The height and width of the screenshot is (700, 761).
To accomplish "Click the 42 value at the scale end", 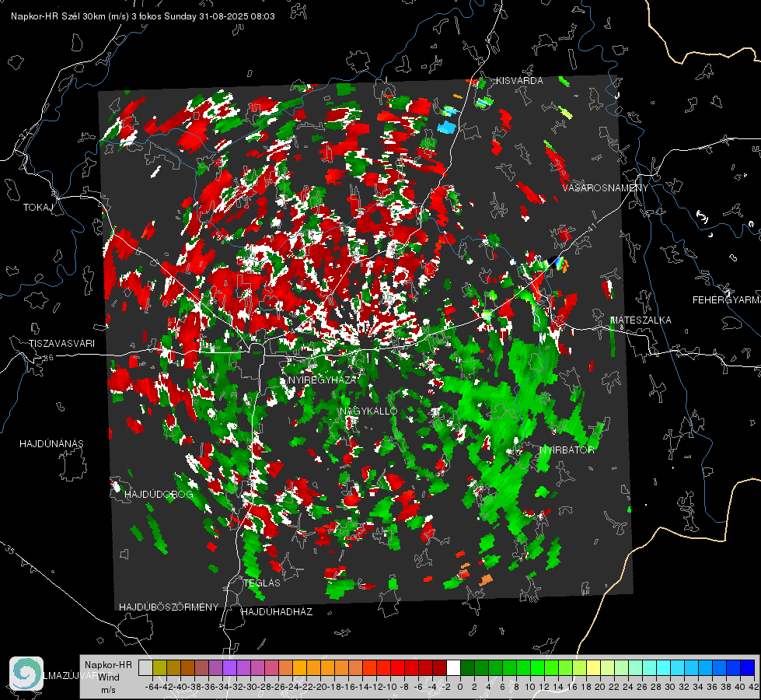I will pyautogui.click(x=754, y=687).
